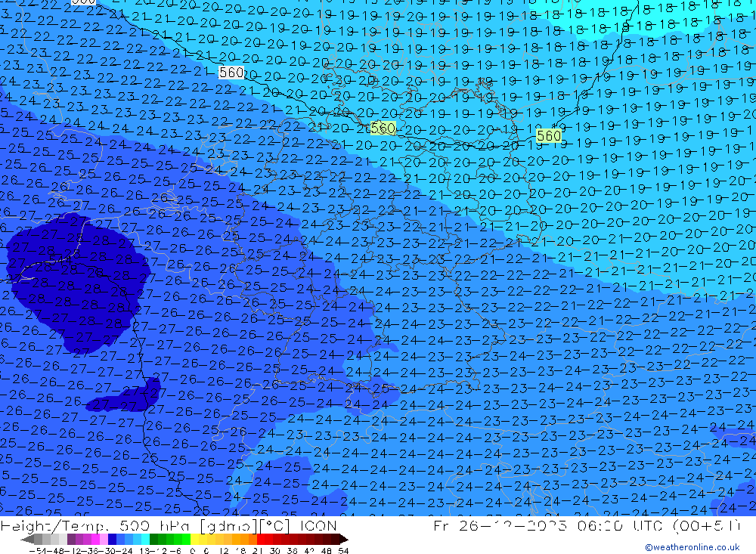The height and width of the screenshot is (554, 756).
Task: Click the legend's left grey arrow end
Action: [x=27, y=539]
